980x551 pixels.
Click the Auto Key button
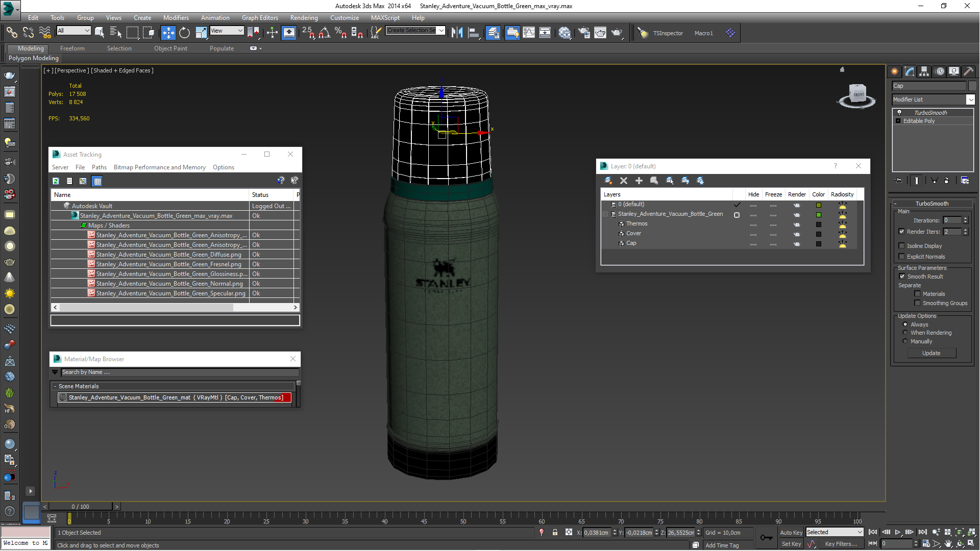pos(791,532)
